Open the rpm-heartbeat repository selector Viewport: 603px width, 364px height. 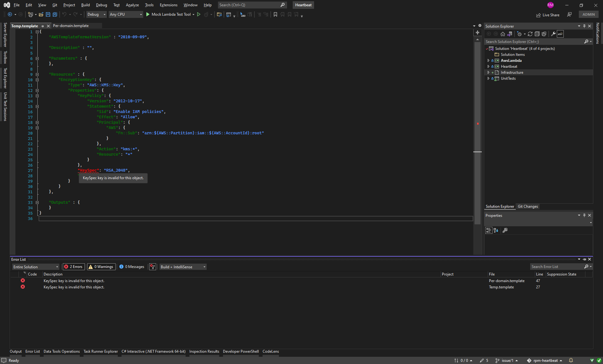(x=545, y=361)
